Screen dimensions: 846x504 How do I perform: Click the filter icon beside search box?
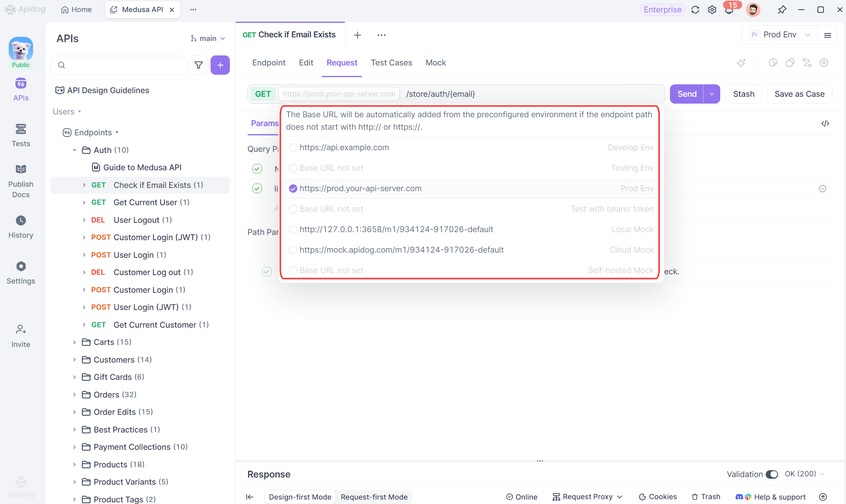pyautogui.click(x=199, y=65)
